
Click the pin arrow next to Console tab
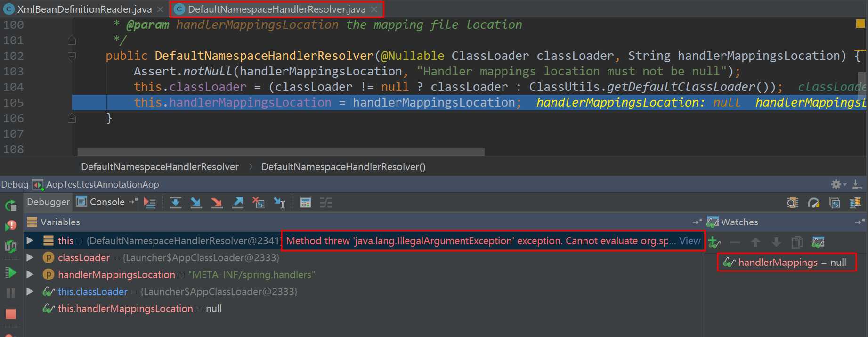click(x=133, y=202)
